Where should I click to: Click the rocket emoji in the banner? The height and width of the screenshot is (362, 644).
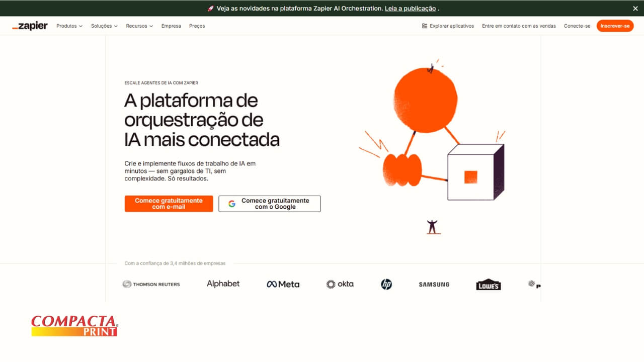tap(211, 9)
